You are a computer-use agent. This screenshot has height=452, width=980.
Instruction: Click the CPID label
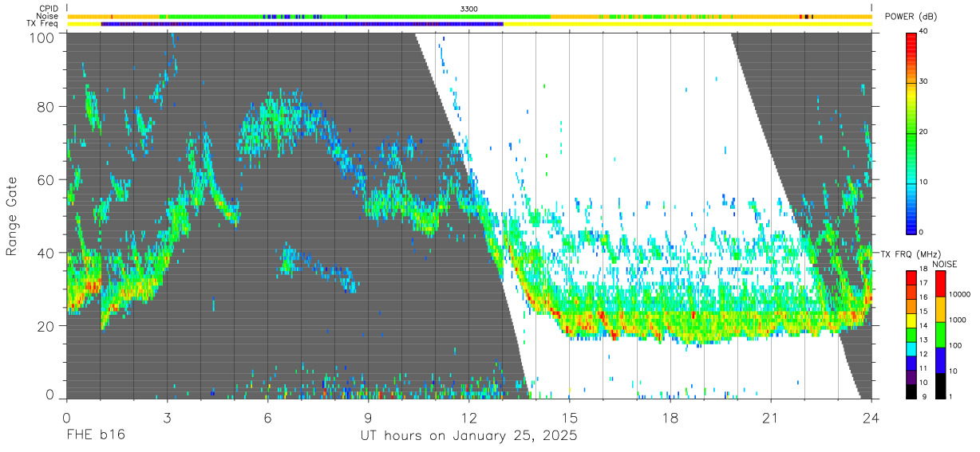click(49, 9)
